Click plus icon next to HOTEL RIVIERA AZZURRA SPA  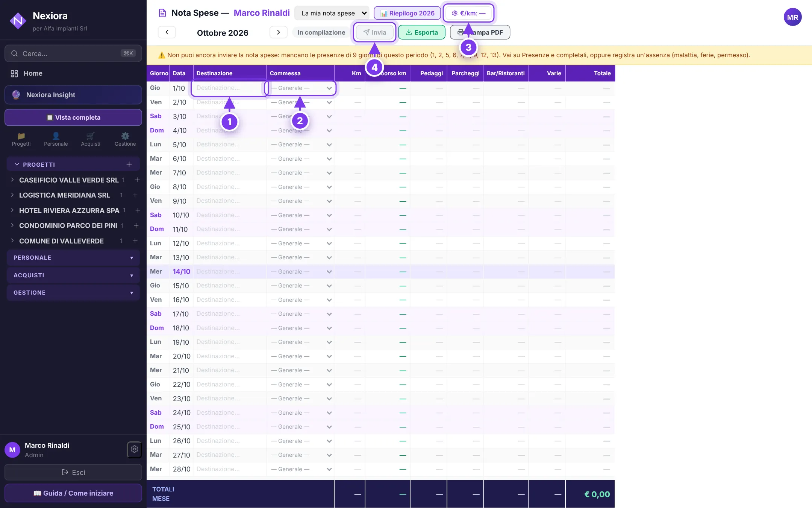(x=138, y=210)
